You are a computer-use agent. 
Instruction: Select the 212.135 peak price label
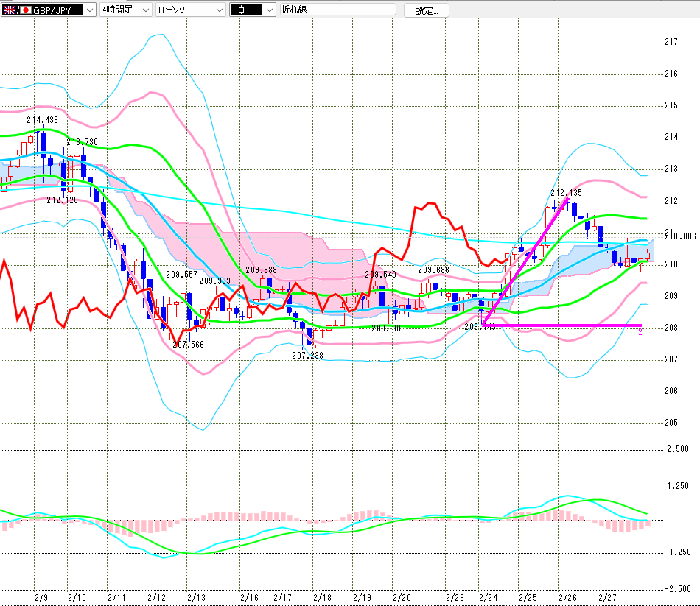click(x=566, y=193)
